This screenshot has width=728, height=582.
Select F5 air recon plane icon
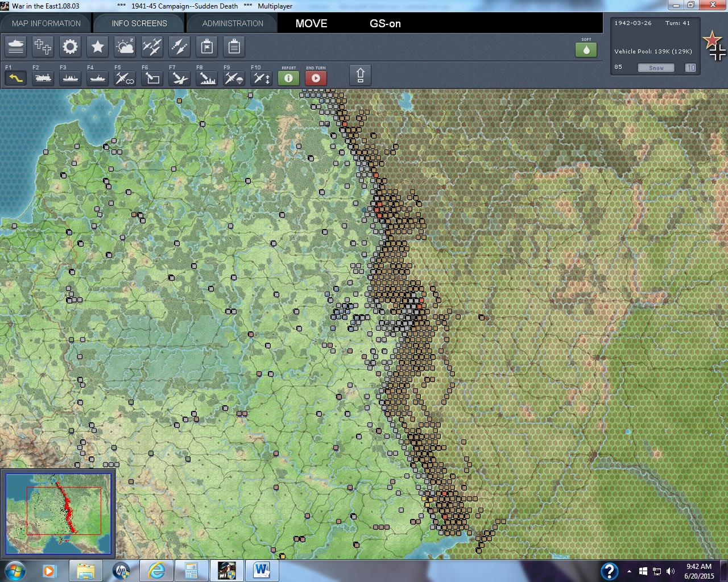(x=125, y=77)
